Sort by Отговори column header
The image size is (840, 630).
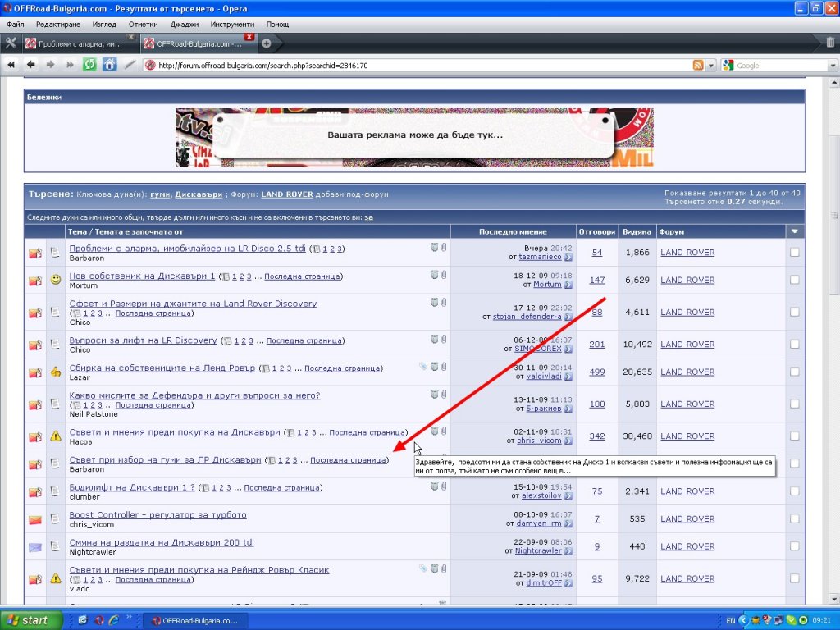597,231
